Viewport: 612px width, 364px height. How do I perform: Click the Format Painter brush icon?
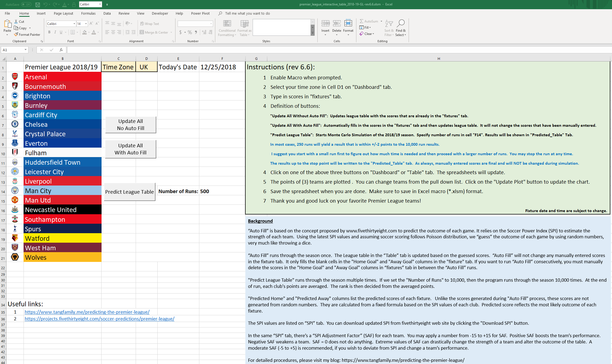[16, 34]
